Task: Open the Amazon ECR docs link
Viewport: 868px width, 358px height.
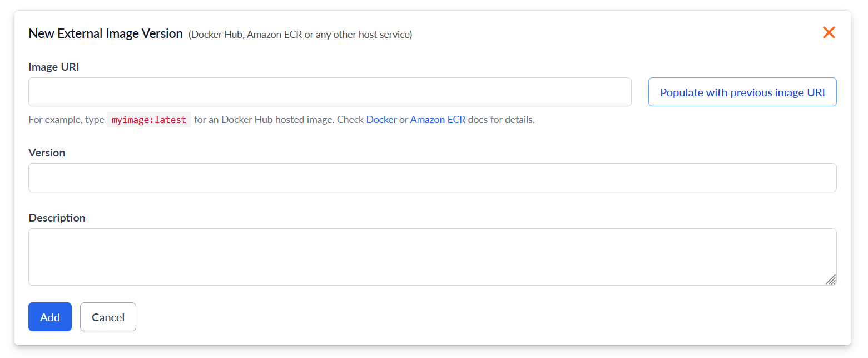Action: pos(438,120)
